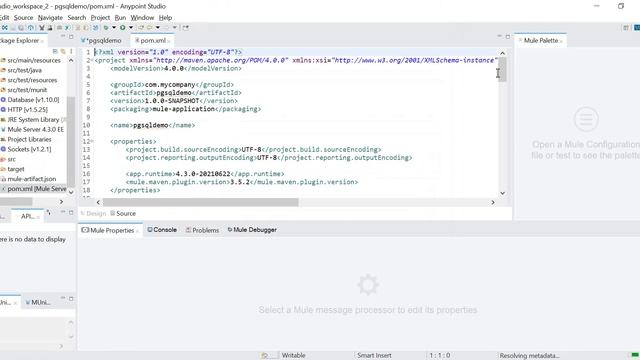The height and width of the screenshot is (360, 640).
Task: Maximize the editor area
Action: click(x=508, y=37)
